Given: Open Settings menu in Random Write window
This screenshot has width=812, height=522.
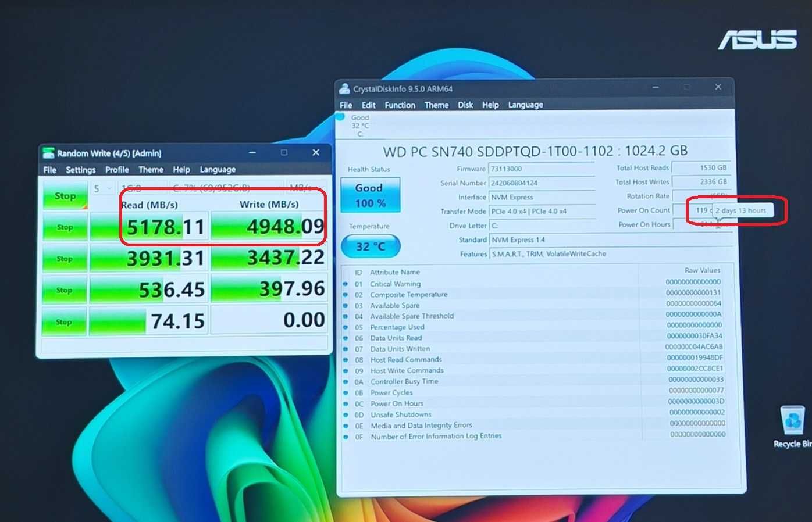Looking at the screenshot, I should coord(80,170).
